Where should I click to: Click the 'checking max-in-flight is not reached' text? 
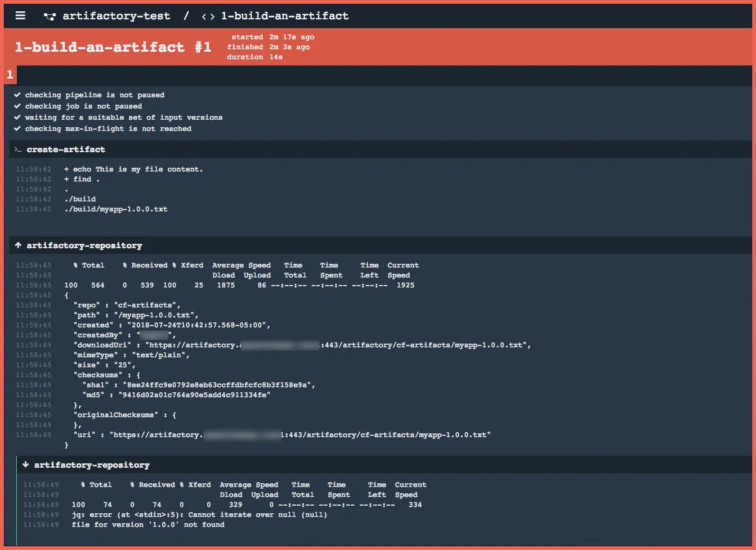109,129
